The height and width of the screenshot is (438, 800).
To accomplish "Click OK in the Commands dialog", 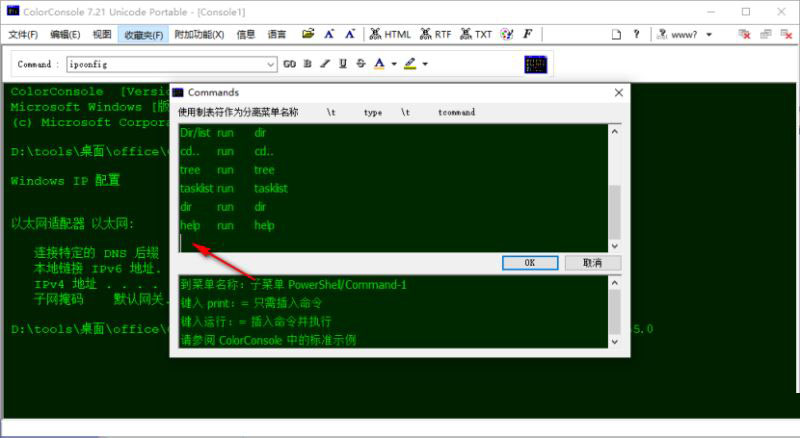I will [x=530, y=263].
